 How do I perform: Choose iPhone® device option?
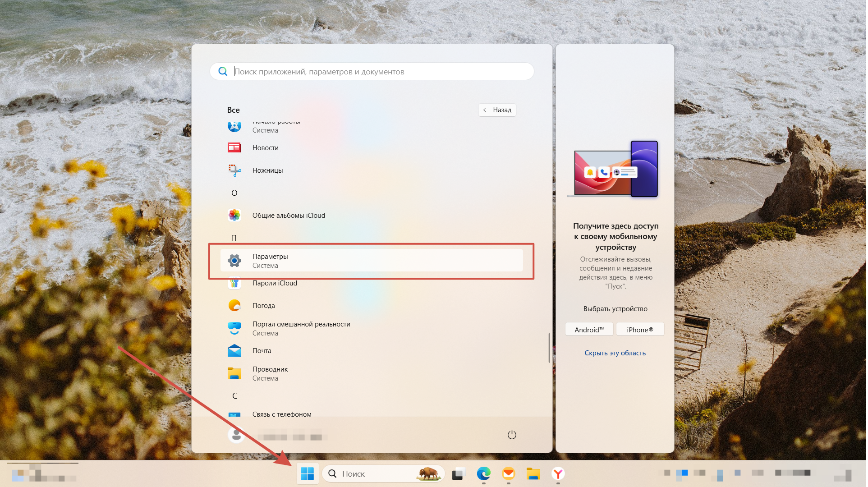(x=640, y=330)
